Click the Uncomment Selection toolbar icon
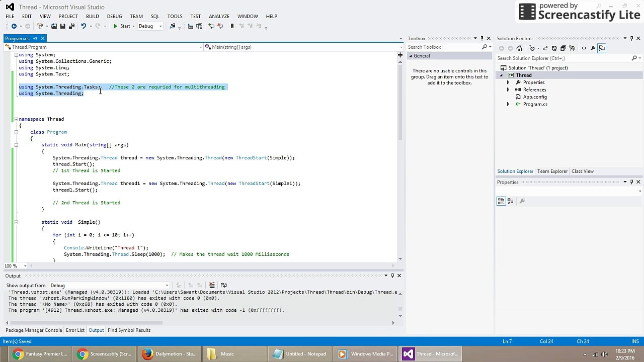This screenshot has height=362, width=644. coord(220,26)
